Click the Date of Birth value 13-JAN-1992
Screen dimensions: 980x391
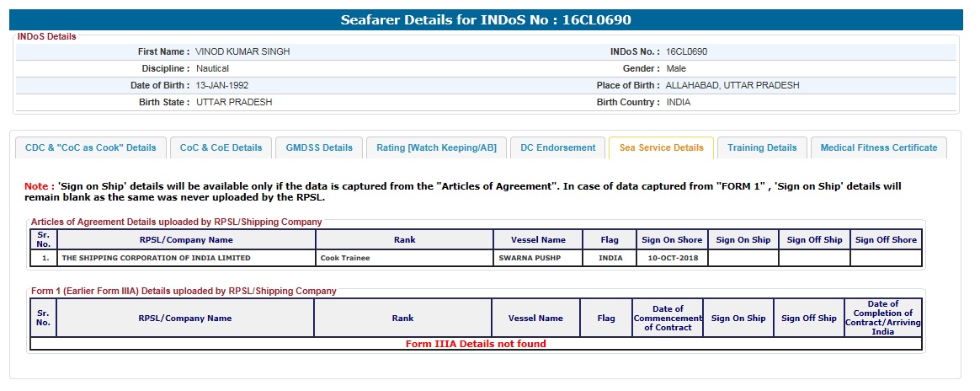[222, 85]
